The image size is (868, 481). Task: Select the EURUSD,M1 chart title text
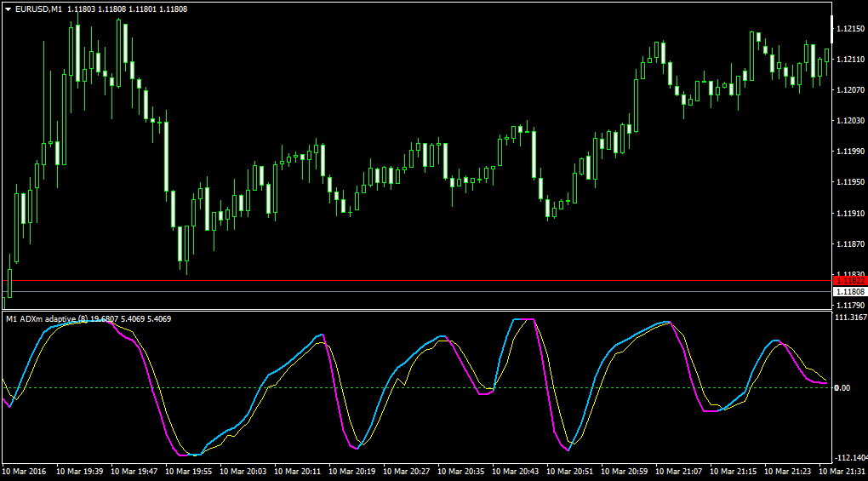click(x=39, y=9)
